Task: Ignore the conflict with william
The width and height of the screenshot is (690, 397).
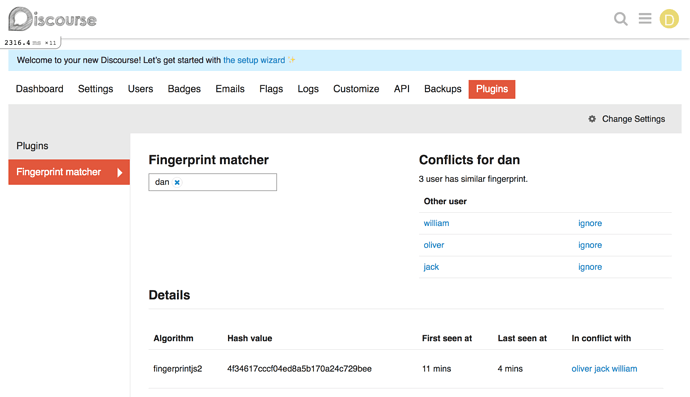Action: pyautogui.click(x=590, y=223)
